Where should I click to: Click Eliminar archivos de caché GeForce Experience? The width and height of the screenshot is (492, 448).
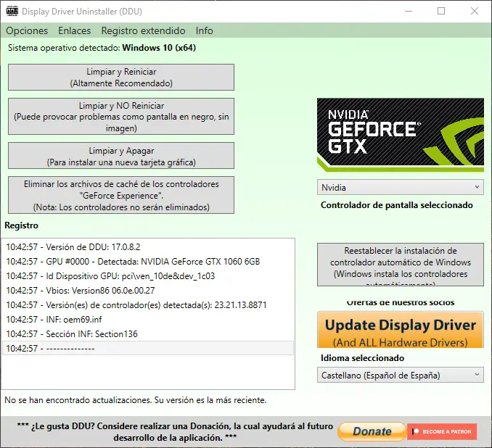tap(121, 195)
